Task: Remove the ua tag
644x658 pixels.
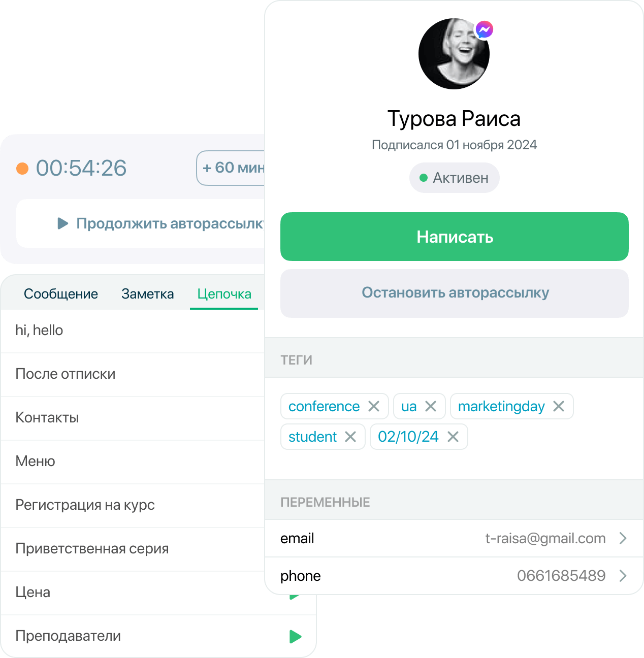Action: 431,406
